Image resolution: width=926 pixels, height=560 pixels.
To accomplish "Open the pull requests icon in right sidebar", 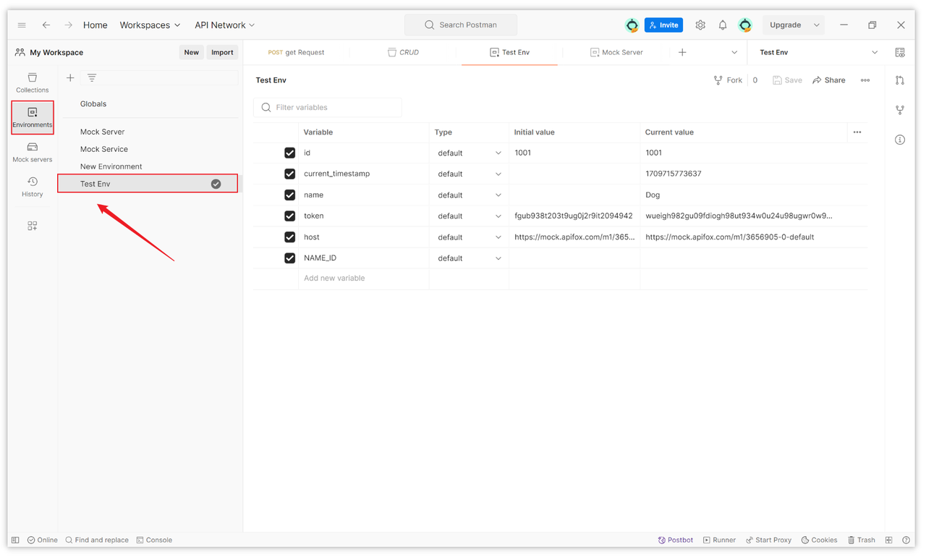I will click(900, 80).
